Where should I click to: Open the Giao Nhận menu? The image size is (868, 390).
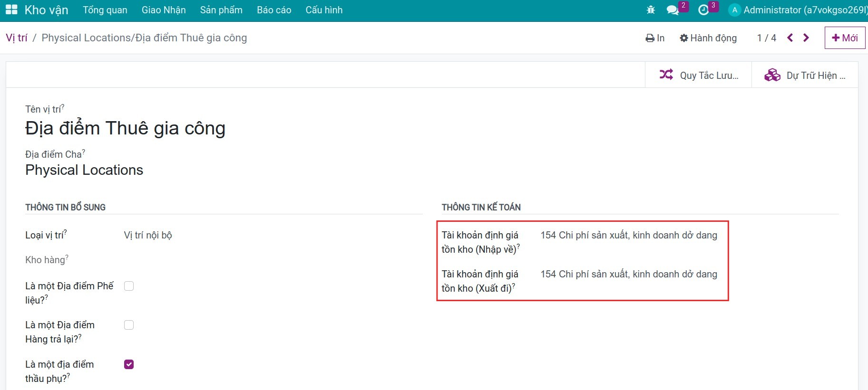point(164,10)
